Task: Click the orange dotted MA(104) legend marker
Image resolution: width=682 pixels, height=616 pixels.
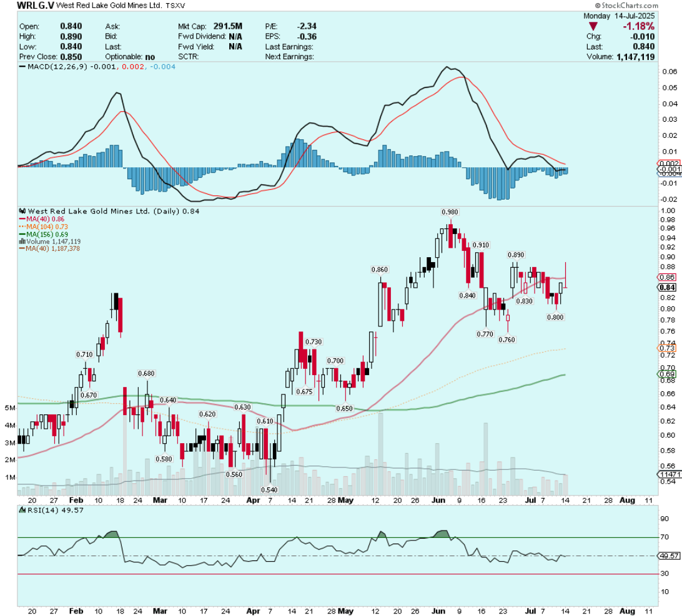Action: point(22,227)
